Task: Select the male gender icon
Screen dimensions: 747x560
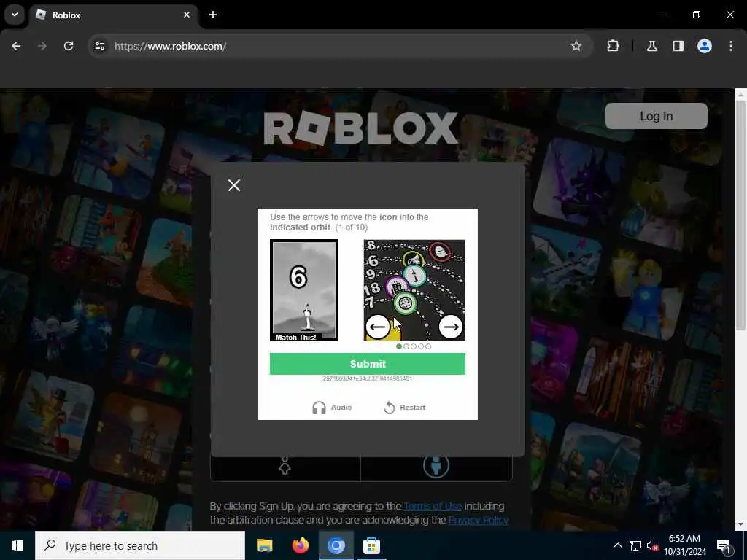Action: (x=436, y=466)
